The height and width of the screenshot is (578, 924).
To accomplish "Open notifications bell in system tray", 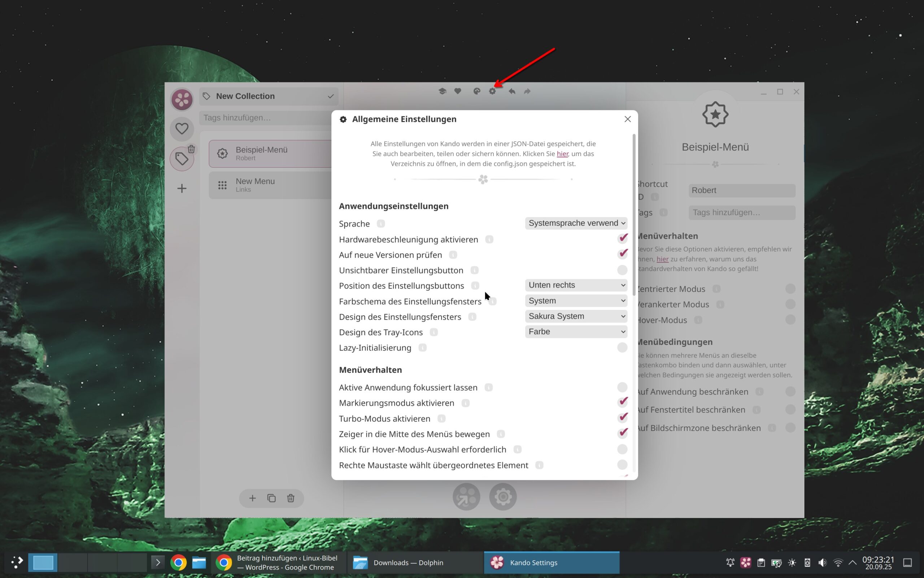I will point(730,563).
